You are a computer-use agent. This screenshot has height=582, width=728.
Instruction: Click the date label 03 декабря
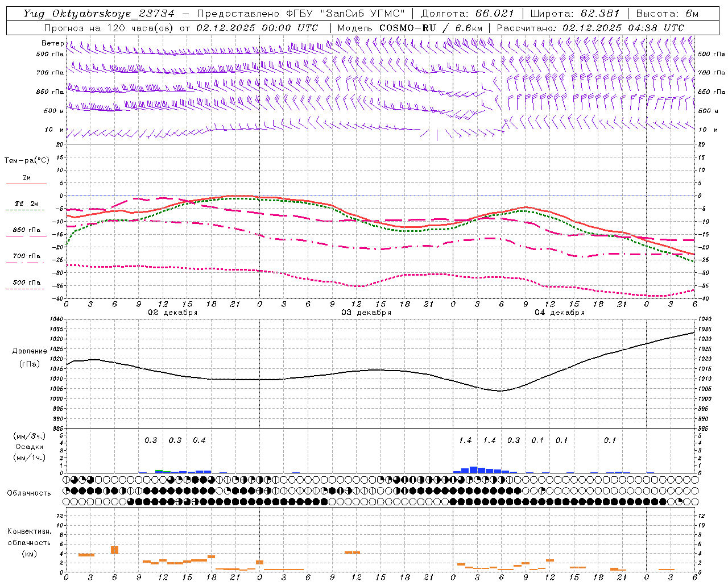(x=366, y=313)
